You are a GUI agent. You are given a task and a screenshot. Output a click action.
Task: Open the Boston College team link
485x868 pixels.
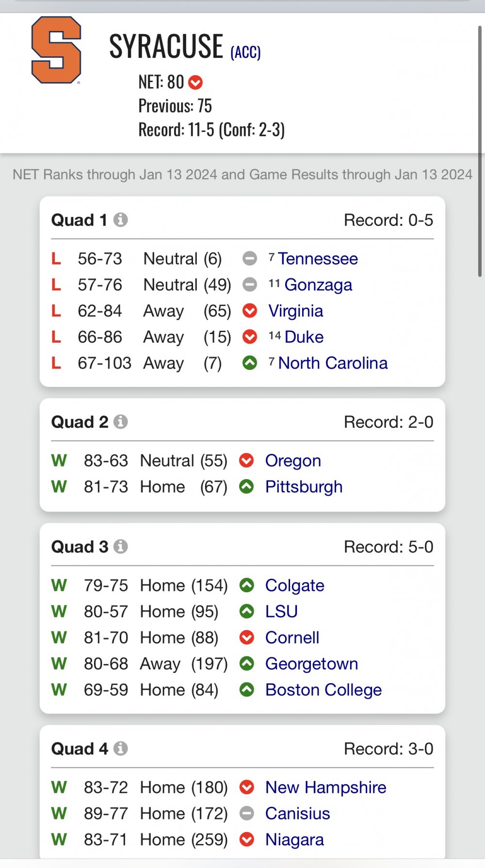(323, 690)
